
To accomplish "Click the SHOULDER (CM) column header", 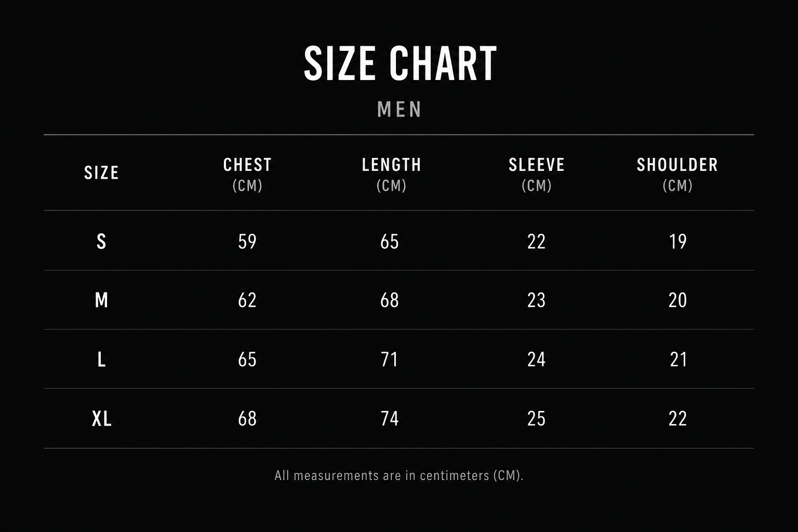I will pyautogui.click(x=677, y=175).
